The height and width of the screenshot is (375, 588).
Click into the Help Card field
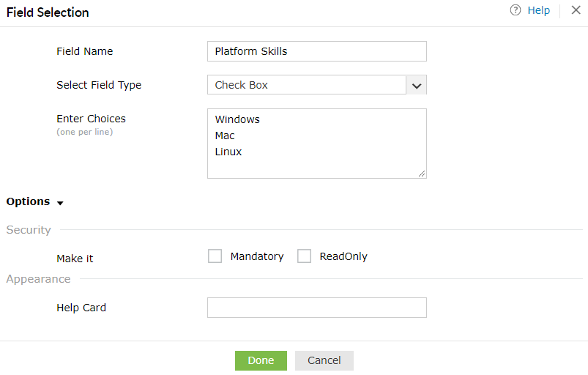pyautogui.click(x=316, y=308)
